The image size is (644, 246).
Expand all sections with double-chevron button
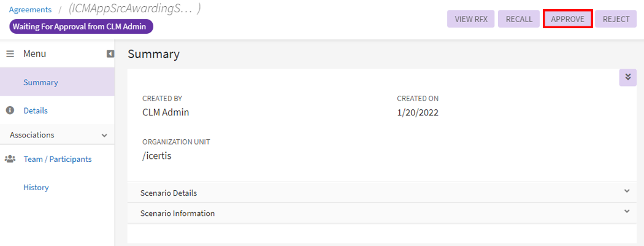(627, 77)
